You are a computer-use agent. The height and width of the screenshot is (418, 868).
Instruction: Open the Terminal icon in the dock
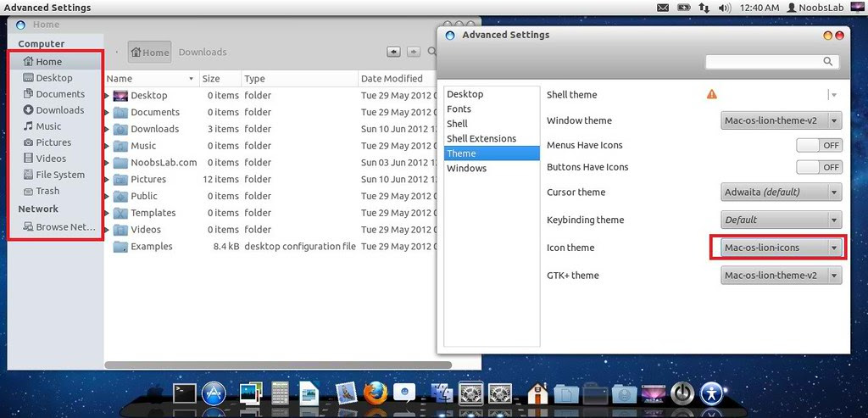tap(184, 393)
